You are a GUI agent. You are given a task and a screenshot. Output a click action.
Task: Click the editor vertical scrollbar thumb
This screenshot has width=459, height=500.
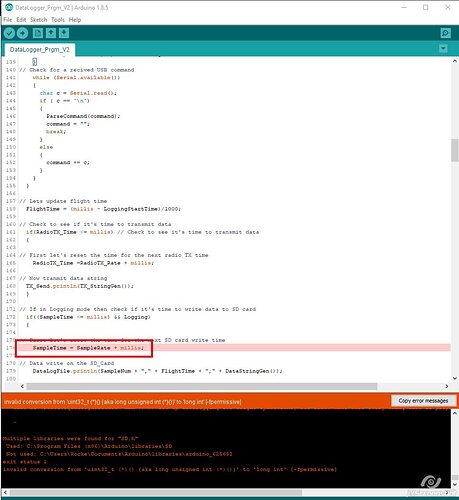point(455,150)
